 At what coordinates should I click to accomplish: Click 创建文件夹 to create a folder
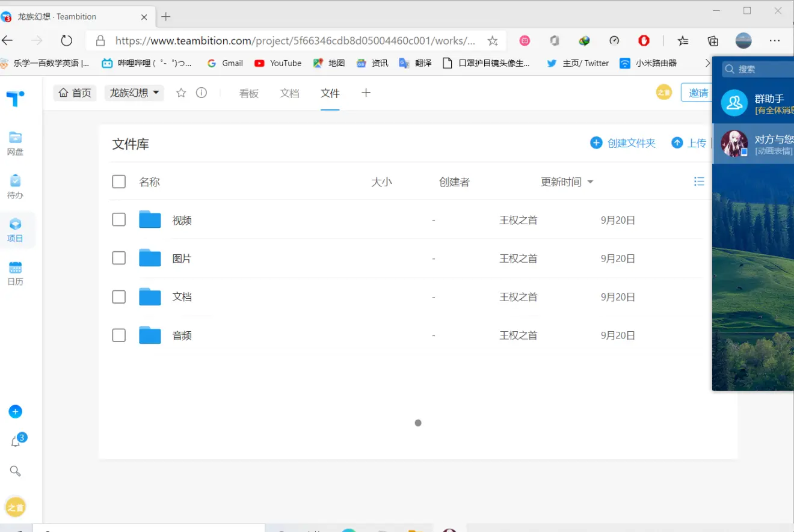(623, 143)
